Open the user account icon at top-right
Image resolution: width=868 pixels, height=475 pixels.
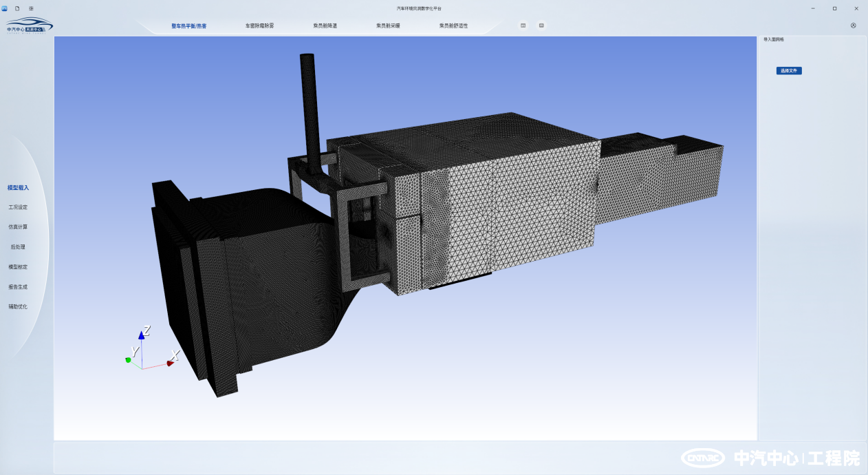coord(854,25)
